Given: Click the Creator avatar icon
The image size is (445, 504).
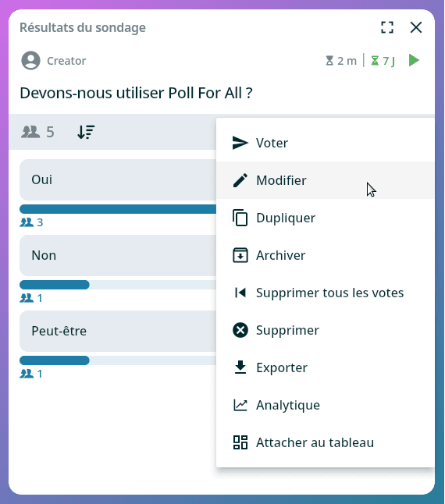Looking at the screenshot, I should [31, 60].
